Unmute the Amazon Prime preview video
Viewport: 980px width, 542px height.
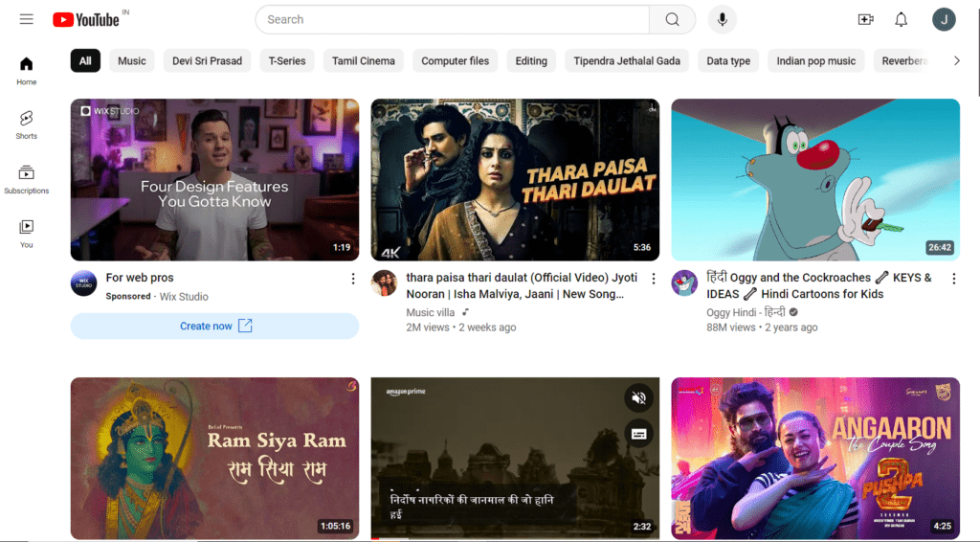[x=639, y=397]
